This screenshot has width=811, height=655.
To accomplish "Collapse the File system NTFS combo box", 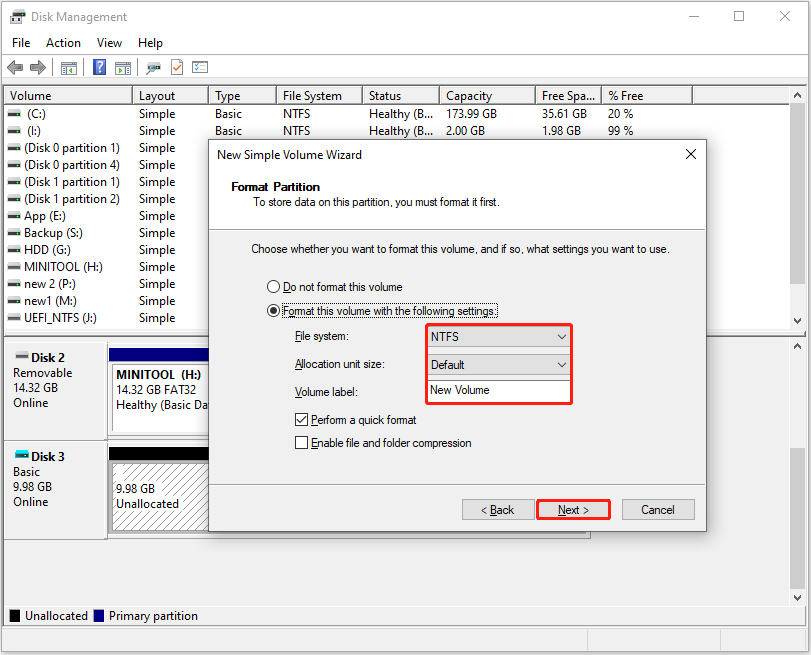I will tap(562, 337).
